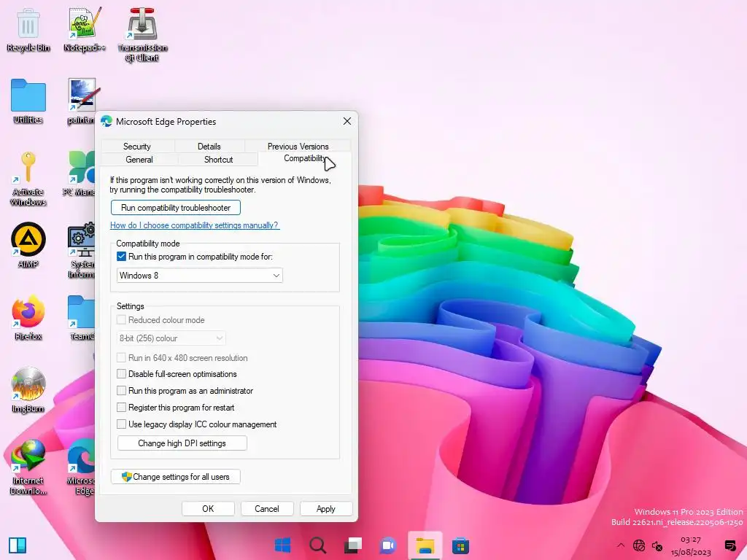Click Change high DPI settings button

coord(182,443)
